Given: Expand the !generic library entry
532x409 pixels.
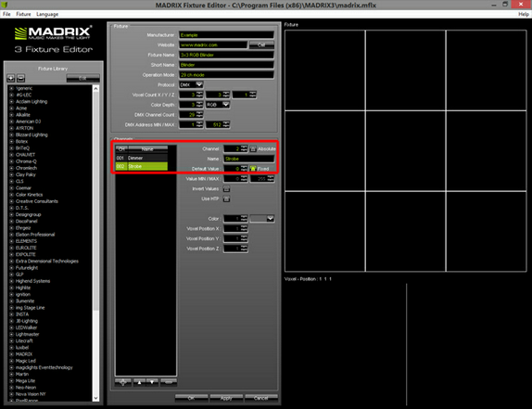Looking at the screenshot, I should (x=11, y=88).
